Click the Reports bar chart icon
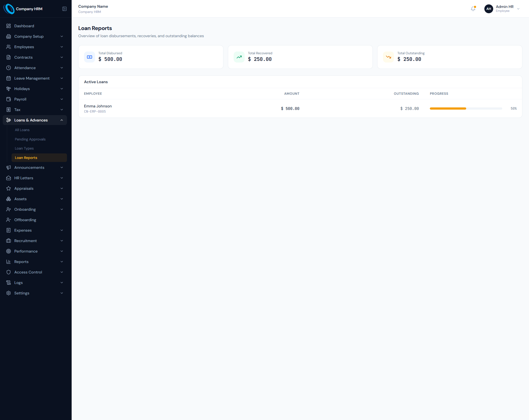529x420 pixels. pos(9,262)
